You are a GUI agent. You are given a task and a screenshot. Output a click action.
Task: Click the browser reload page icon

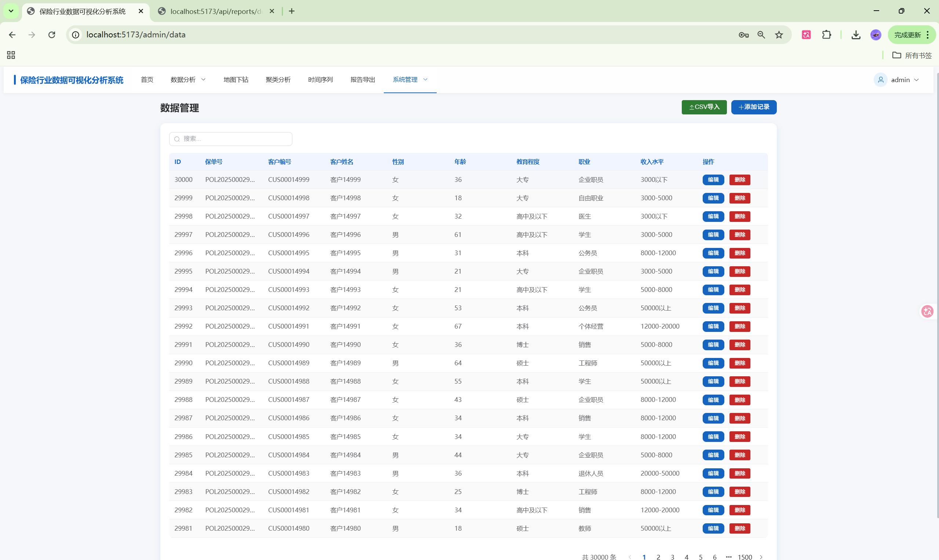click(x=52, y=35)
